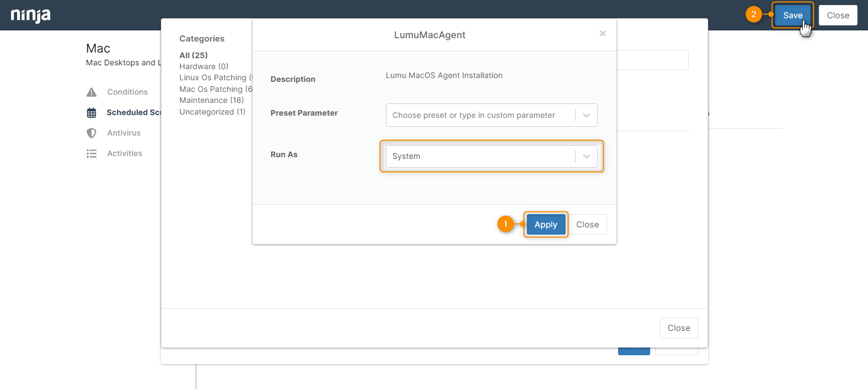Click the ninja logo
The image size is (868, 389).
click(x=30, y=15)
